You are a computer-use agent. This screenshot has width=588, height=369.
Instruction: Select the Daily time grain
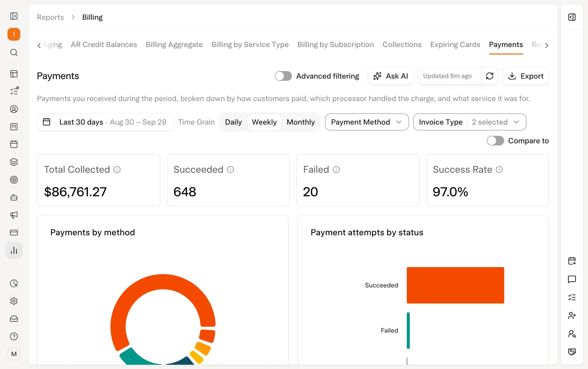(233, 122)
